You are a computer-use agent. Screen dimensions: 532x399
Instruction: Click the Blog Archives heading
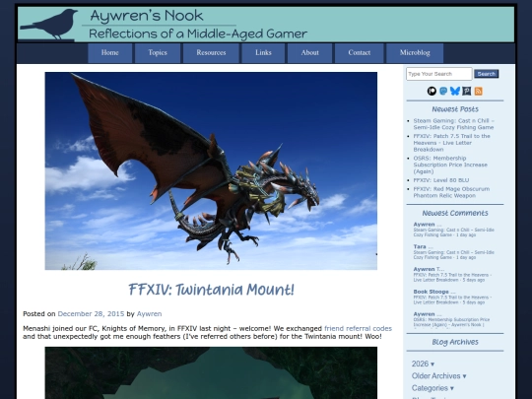click(455, 342)
